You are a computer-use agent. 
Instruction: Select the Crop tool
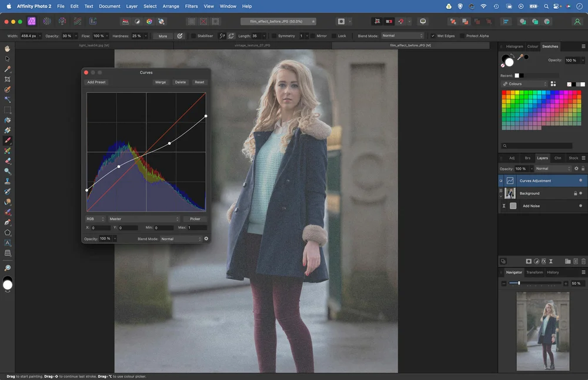click(8, 79)
